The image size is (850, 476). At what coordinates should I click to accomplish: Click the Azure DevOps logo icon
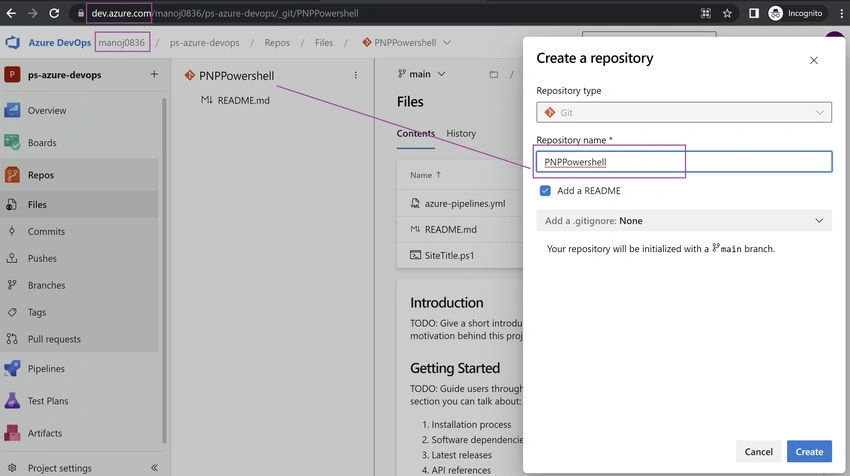point(12,42)
